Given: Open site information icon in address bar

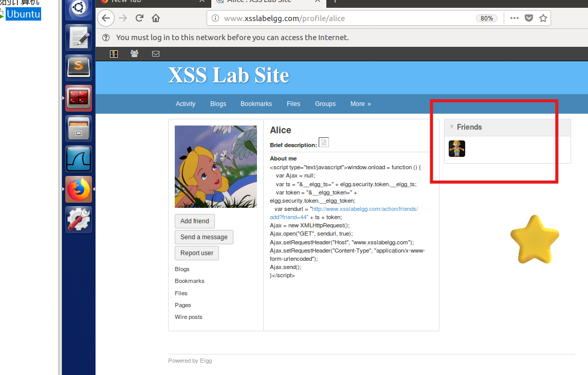Looking at the screenshot, I should point(215,18).
